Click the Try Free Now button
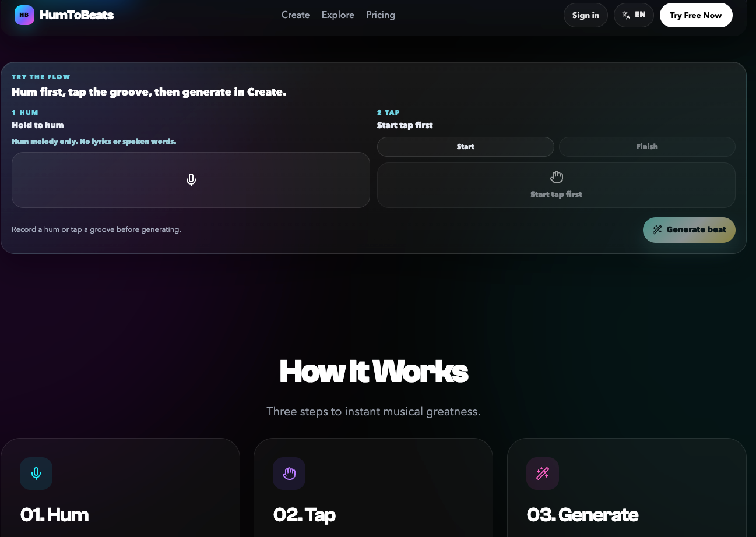Image resolution: width=756 pixels, height=537 pixels. tap(696, 15)
